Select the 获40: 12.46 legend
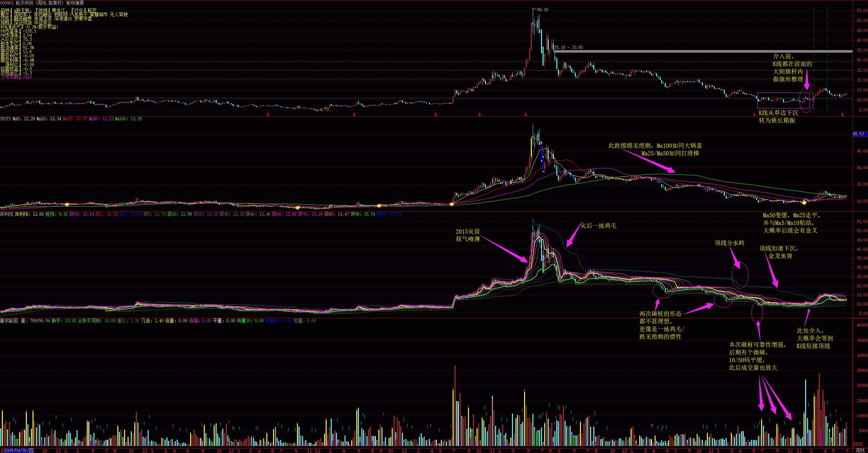The height and width of the screenshot is (453, 868). (258, 214)
